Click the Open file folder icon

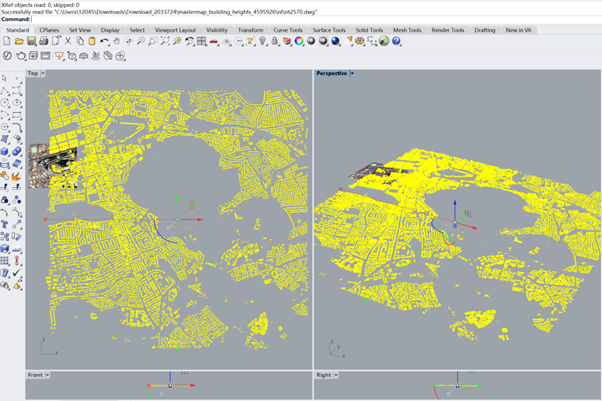(17, 42)
